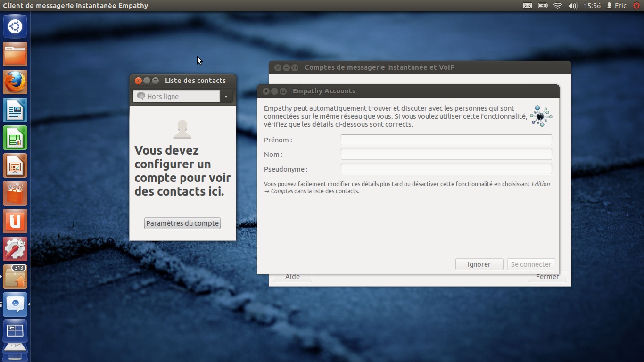
Task: Maximize the Liste des contacts window
Action: (155, 81)
